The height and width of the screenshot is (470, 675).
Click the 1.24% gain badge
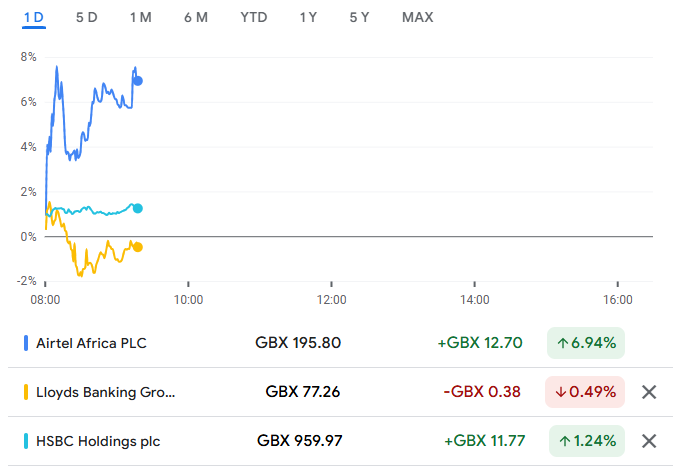point(587,441)
